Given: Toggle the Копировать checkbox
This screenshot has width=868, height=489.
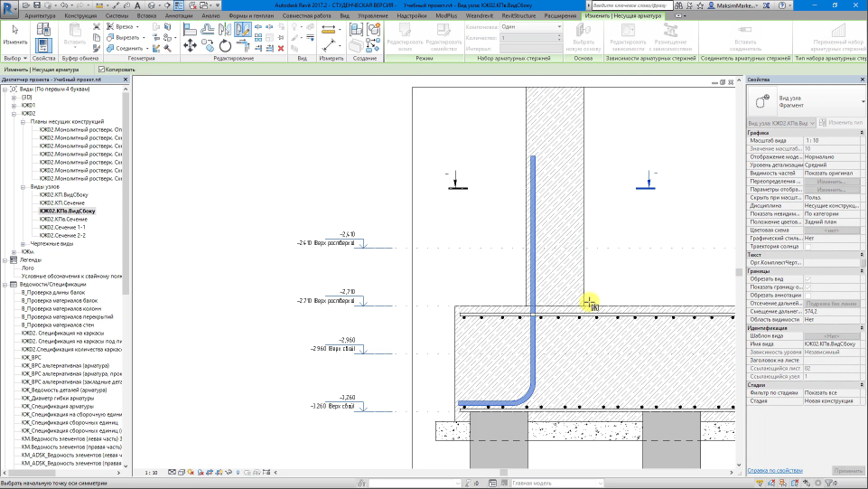Looking at the screenshot, I should [102, 69].
